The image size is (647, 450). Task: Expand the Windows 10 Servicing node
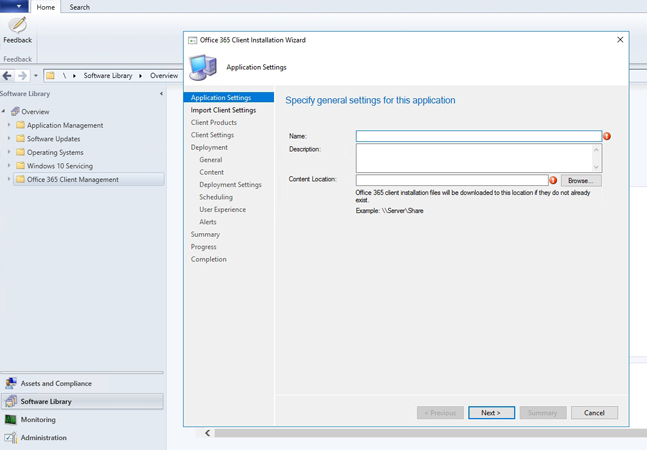click(9, 166)
